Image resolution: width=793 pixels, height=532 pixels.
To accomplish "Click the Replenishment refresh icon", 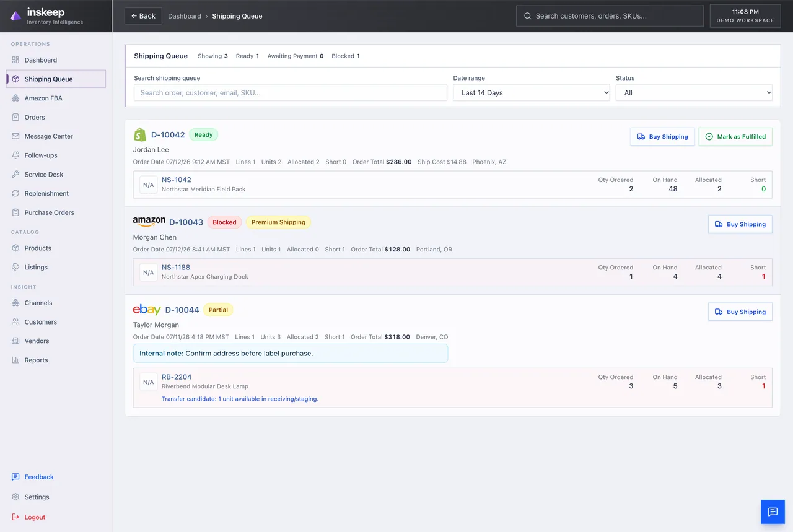I will pos(15,193).
